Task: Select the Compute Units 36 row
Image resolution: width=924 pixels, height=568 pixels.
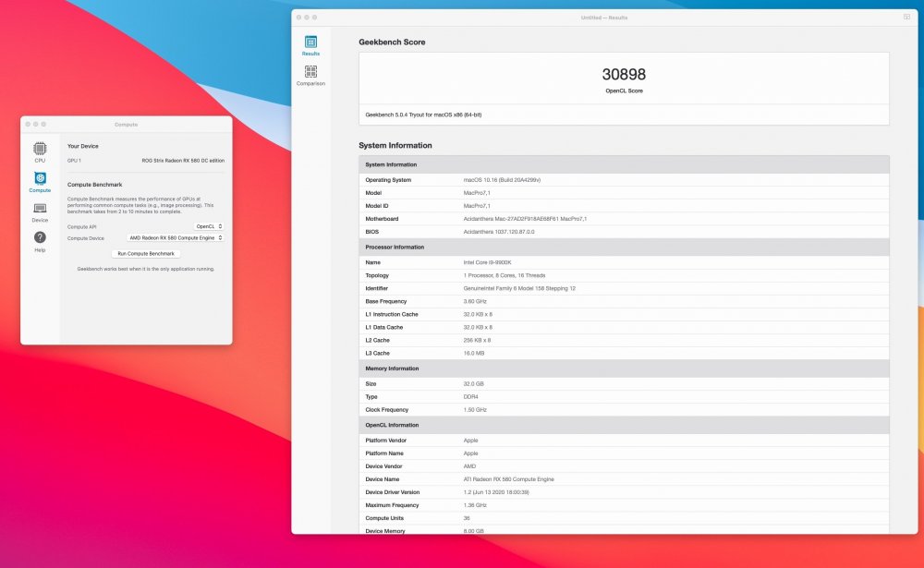Action: pos(624,518)
